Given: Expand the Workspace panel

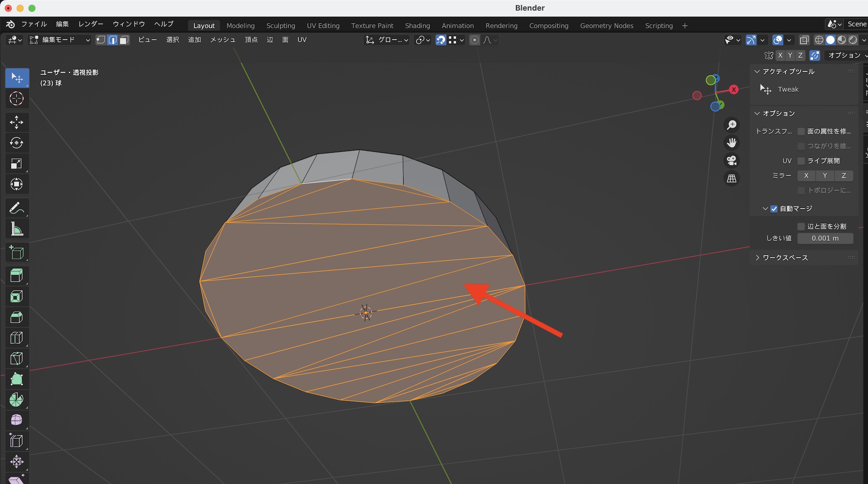Looking at the screenshot, I should pos(785,258).
